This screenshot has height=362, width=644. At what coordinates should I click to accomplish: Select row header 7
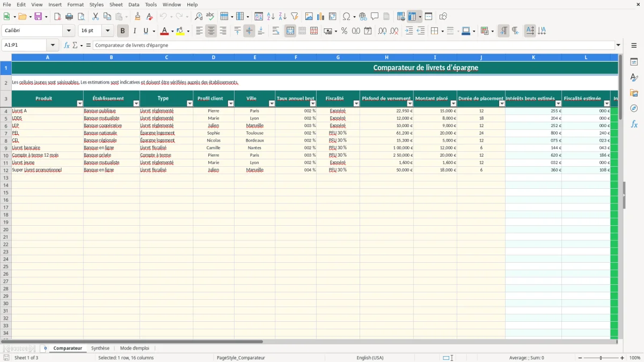pyautogui.click(x=5, y=133)
